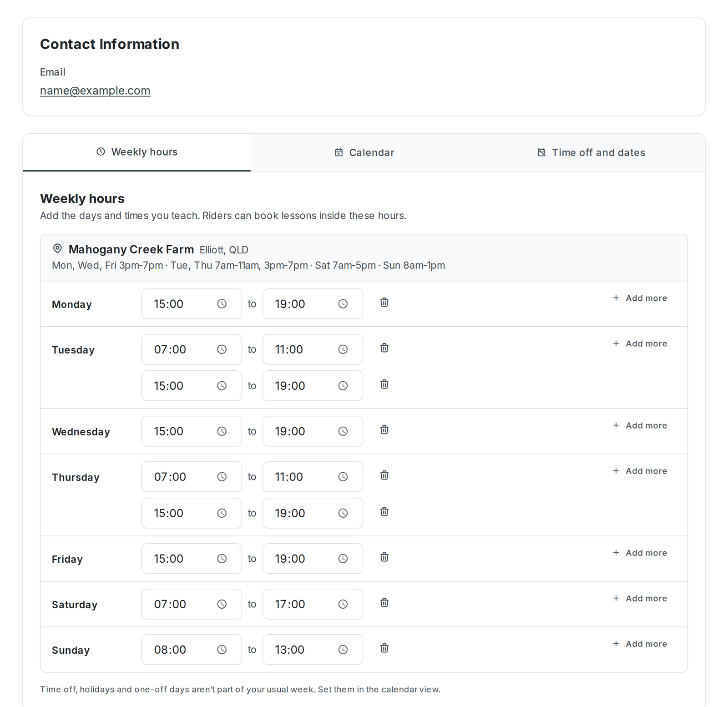Screen dimensions: 728x707
Task: Go to Time off and dates tab
Action: click(x=591, y=152)
